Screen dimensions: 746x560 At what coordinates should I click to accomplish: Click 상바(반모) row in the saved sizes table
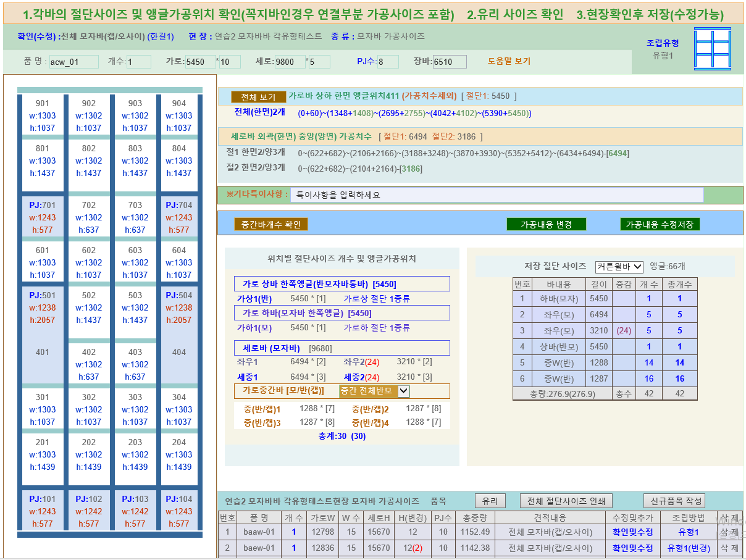coord(605,346)
